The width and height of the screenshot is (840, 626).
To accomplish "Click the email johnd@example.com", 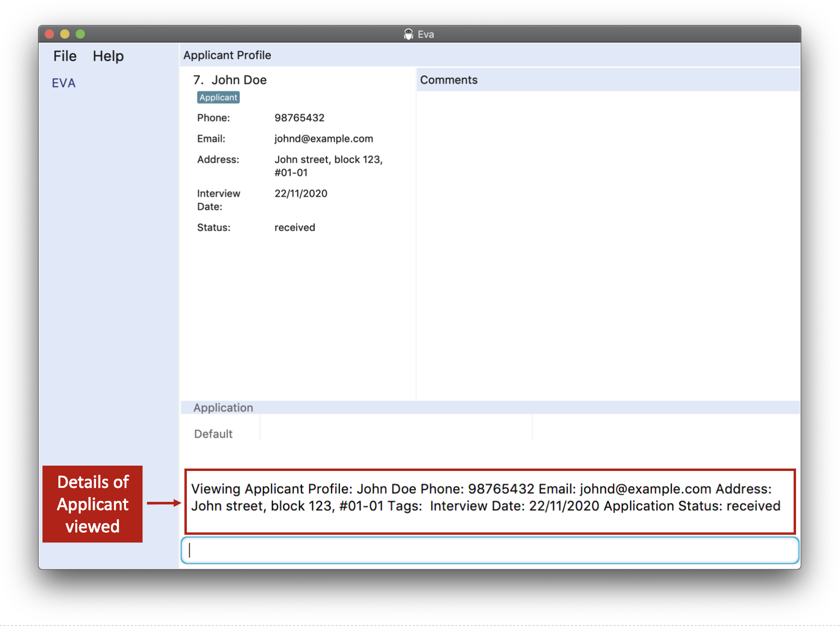I will click(x=323, y=139).
